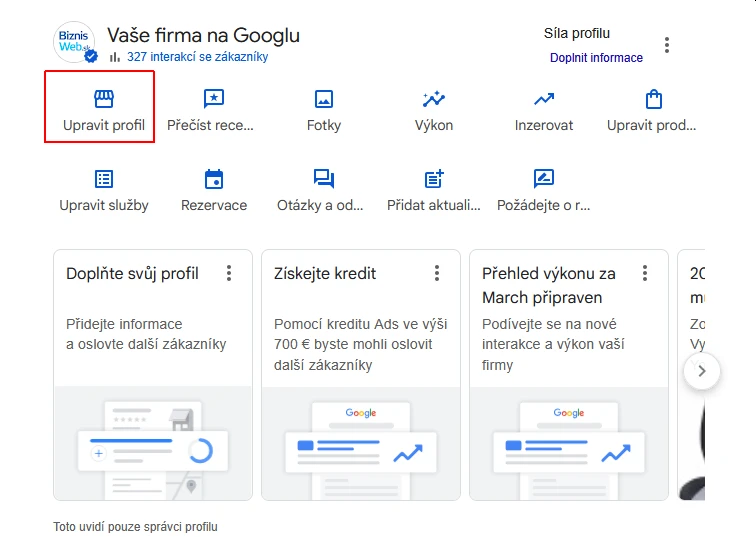Open Přehled výkonu za March připraven title

coord(548,285)
